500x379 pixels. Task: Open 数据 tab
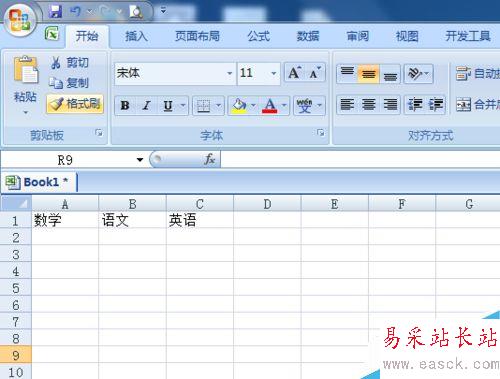pos(308,36)
